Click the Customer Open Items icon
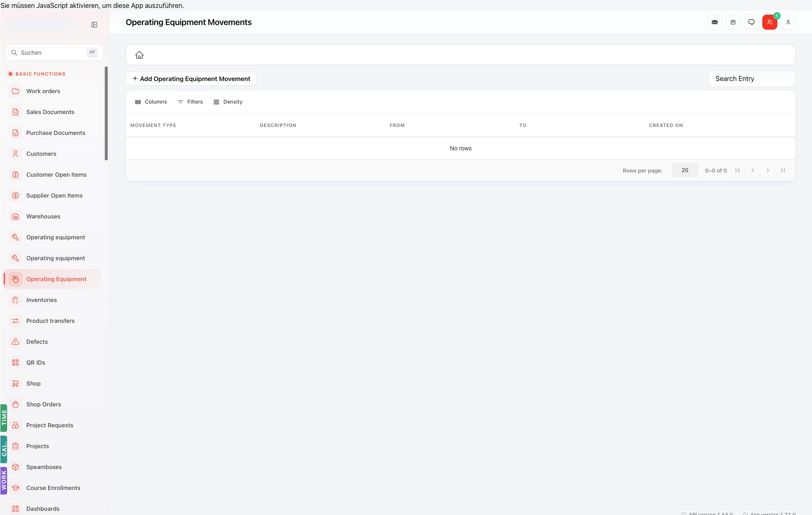The width and height of the screenshot is (812, 515). 15,175
